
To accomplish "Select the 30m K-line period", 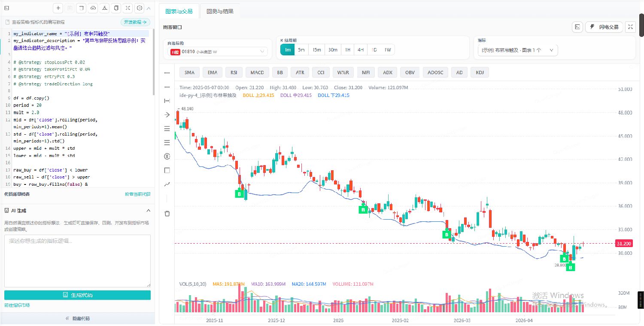I will (333, 50).
